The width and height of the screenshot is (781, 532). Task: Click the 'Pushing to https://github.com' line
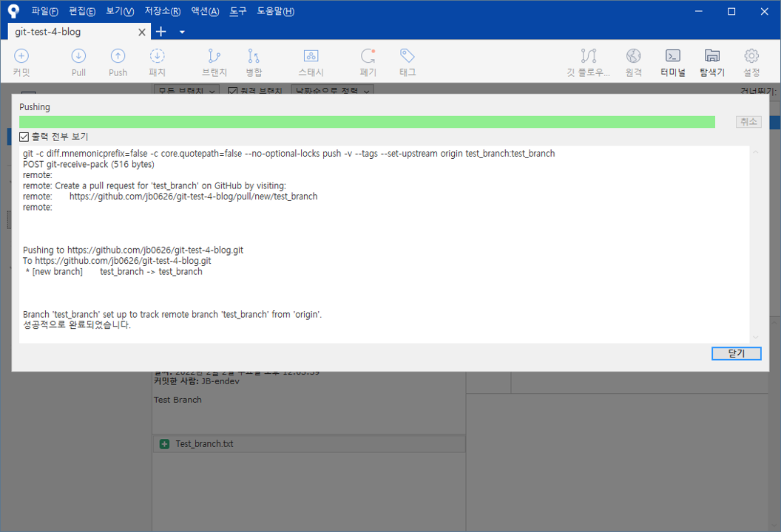(x=133, y=250)
